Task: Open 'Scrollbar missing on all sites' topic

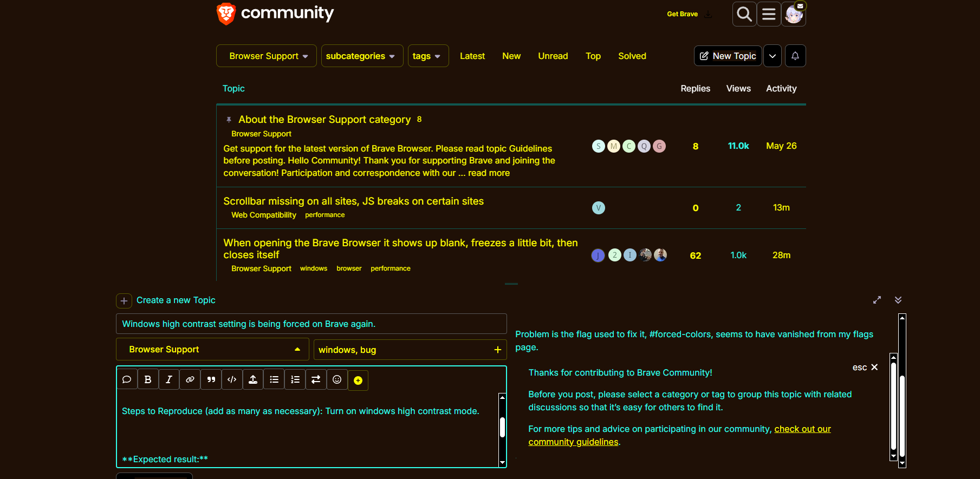Action: click(353, 201)
